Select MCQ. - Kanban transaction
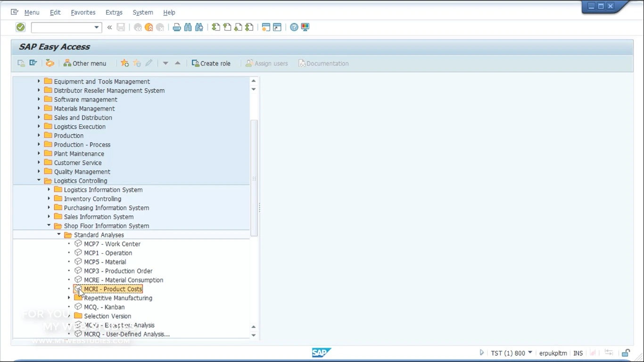 104,307
